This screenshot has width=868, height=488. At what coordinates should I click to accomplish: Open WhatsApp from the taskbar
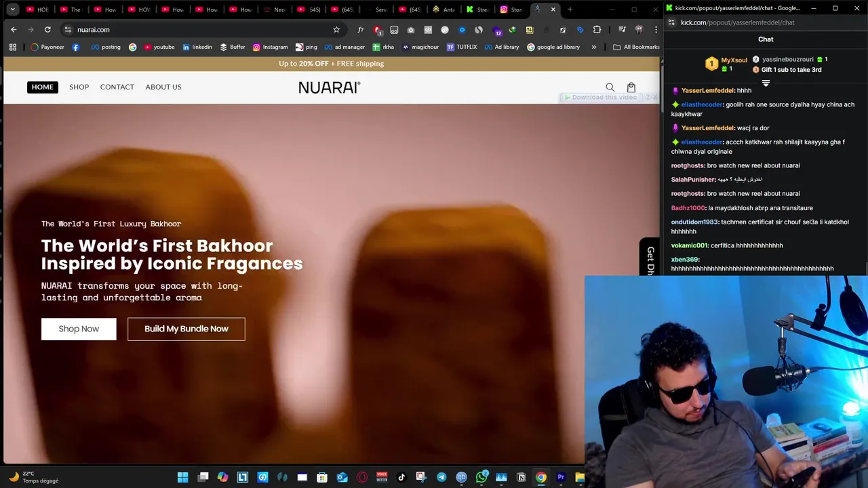tap(481, 477)
